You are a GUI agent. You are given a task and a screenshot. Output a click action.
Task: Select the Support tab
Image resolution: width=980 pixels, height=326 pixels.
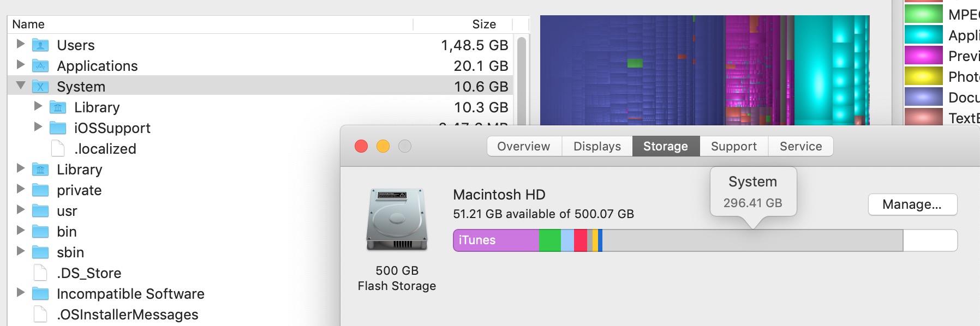(733, 147)
